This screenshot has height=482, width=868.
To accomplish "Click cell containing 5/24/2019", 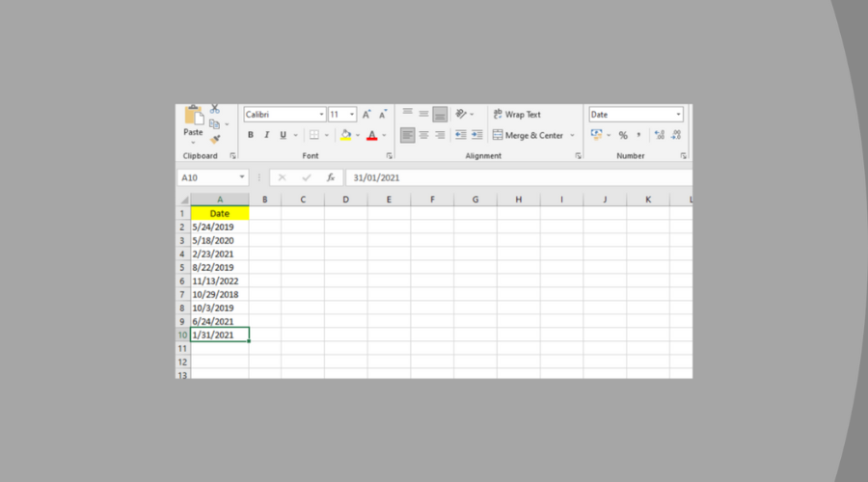I will coord(220,227).
